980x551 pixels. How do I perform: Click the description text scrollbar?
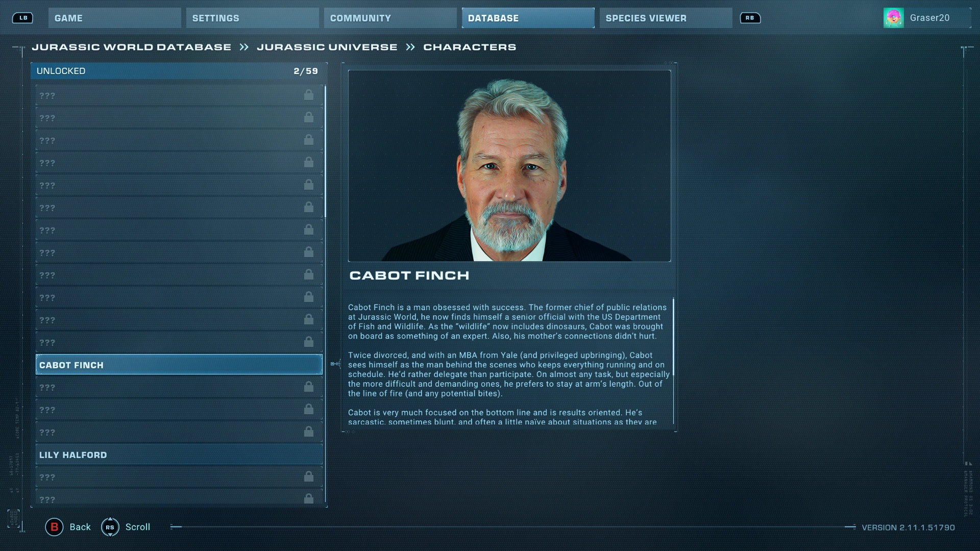(x=674, y=337)
